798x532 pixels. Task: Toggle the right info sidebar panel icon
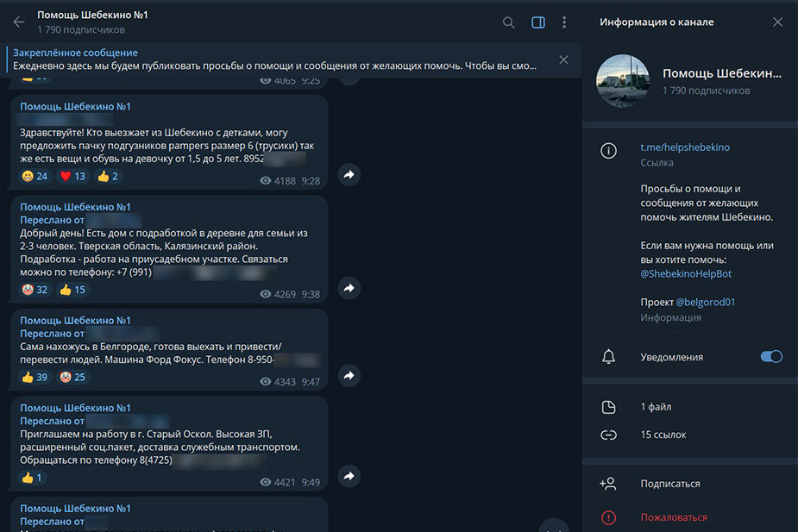point(538,22)
